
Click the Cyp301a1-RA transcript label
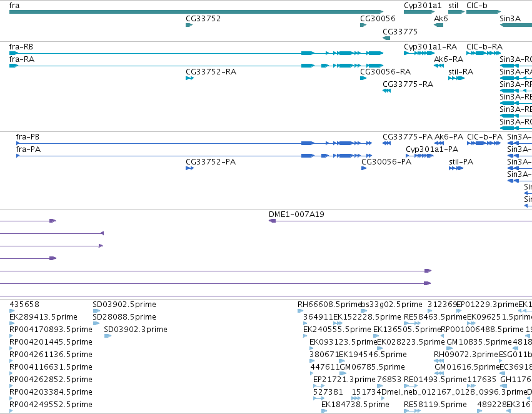pos(430,47)
